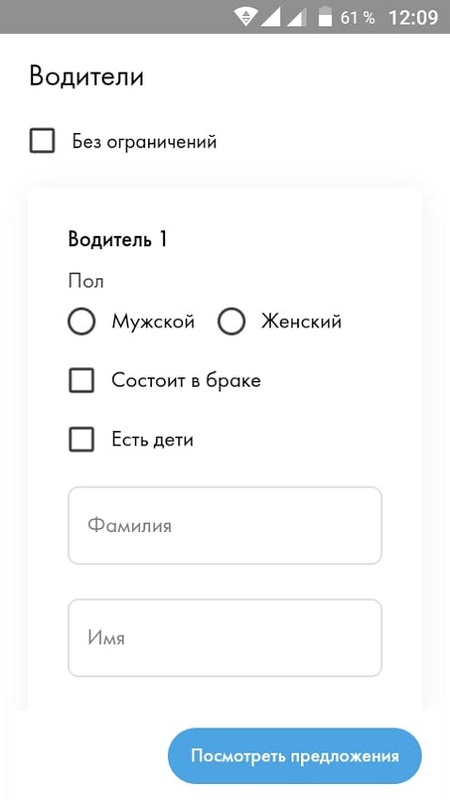Image resolution: width=450 pixels, height=800 pixels.
Task: Tap the Есть дети label text
Action: pos(153,440)
